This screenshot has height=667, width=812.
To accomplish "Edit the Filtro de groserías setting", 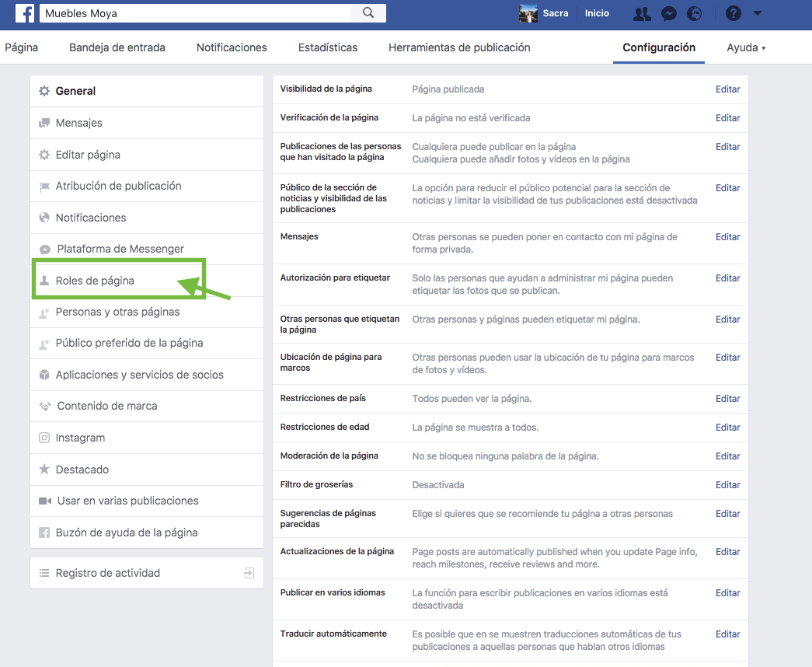I will 727,484.
